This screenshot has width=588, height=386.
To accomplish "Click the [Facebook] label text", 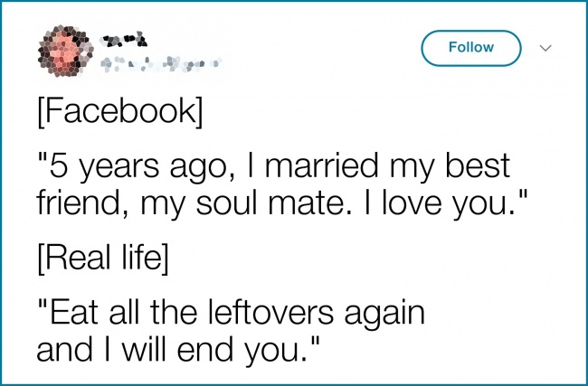I will (x=120, y=116).
